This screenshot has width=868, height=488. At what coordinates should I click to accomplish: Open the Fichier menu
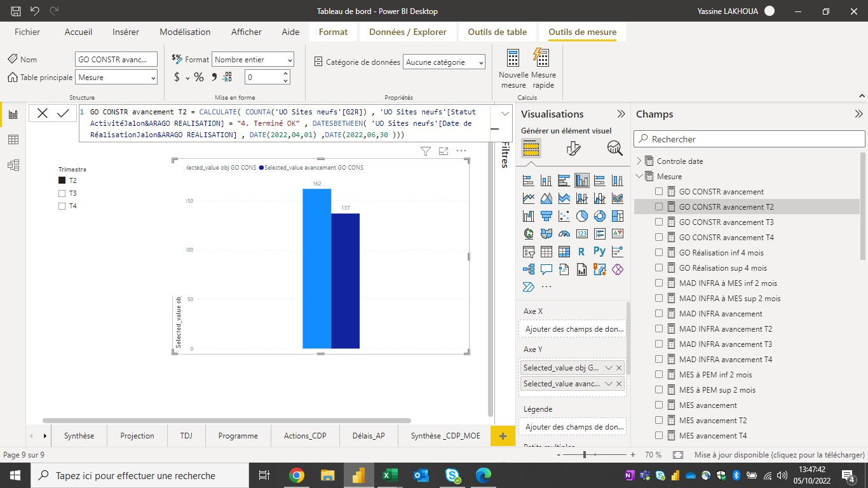[27, 32]
